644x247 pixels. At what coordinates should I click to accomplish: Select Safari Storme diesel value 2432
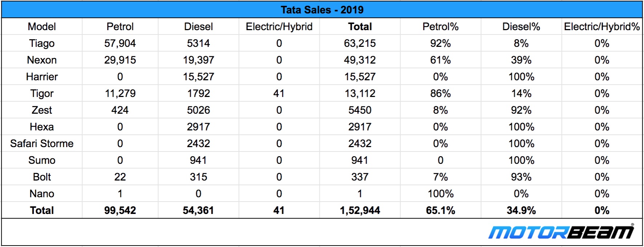coord(198,143)
